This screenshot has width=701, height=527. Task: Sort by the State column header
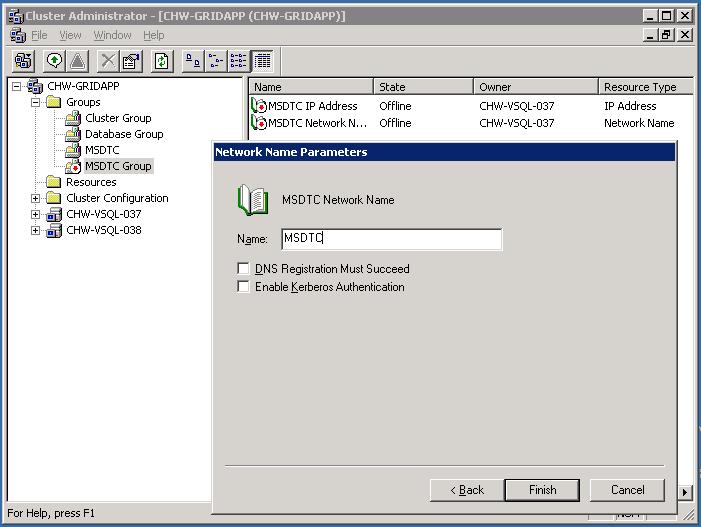click(423, 87)
